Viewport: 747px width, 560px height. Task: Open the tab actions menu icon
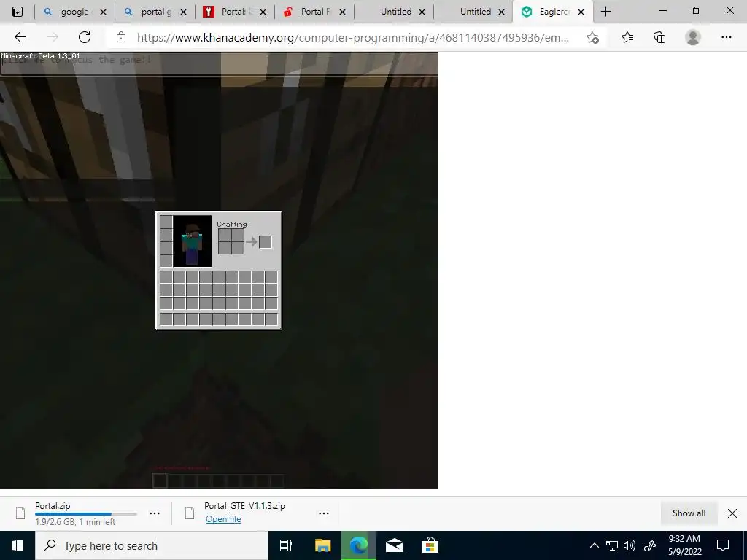[x=18, y=12]
